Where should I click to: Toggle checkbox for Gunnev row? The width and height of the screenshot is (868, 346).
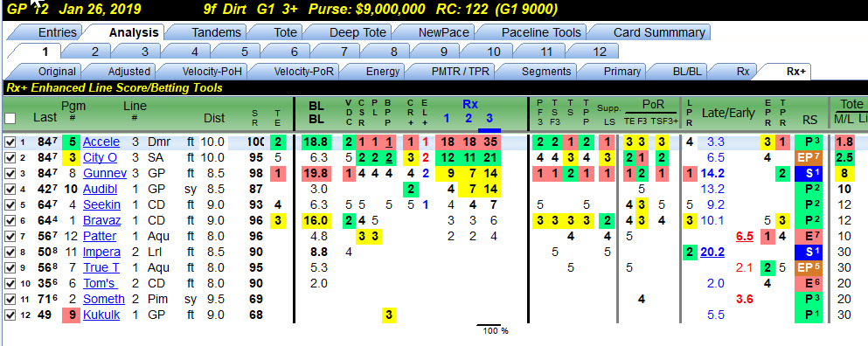tap(10, 174)
